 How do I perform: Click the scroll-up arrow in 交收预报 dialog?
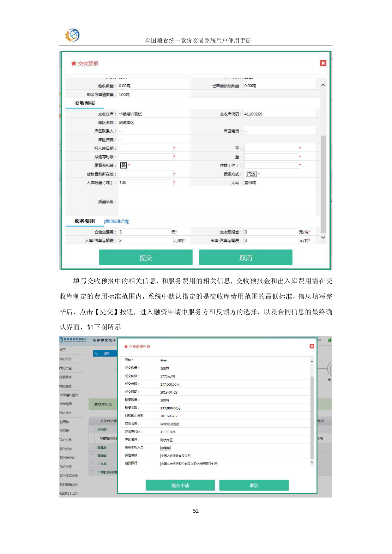click(323, 85)
